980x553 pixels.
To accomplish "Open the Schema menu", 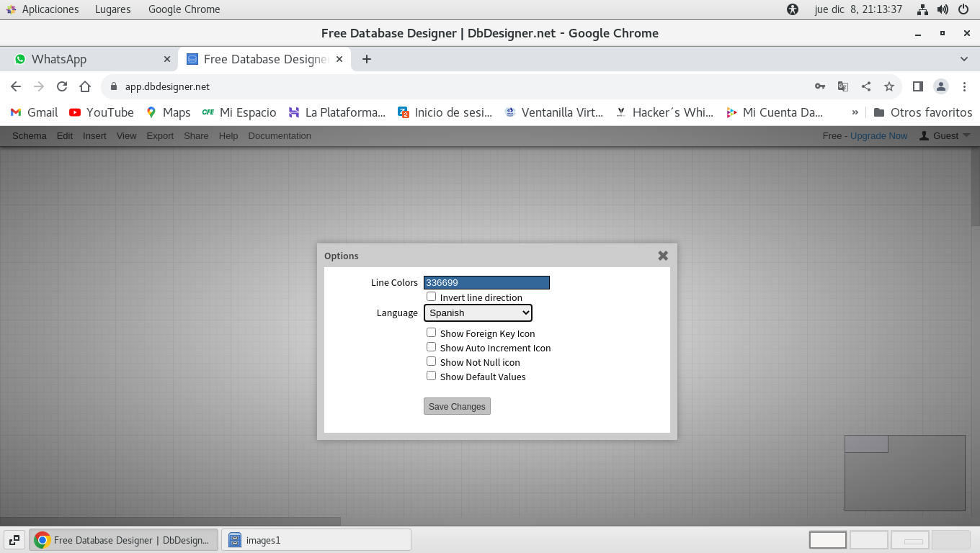I will (30, 135).
